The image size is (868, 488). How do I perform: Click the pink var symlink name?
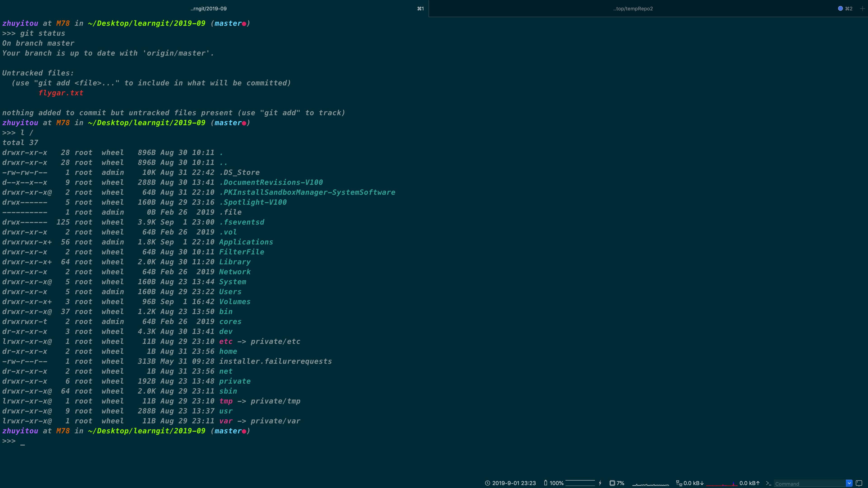tap(226, 421)
